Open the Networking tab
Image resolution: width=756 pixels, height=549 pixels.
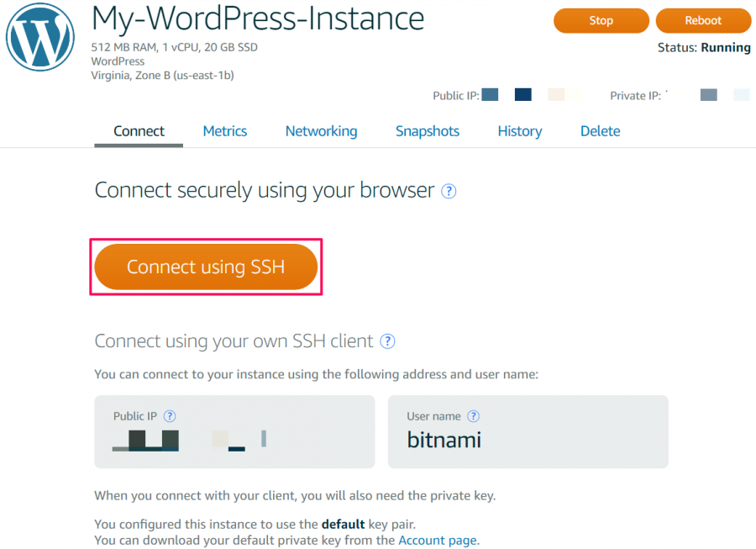pyautogui.click(x=321, y=131)
